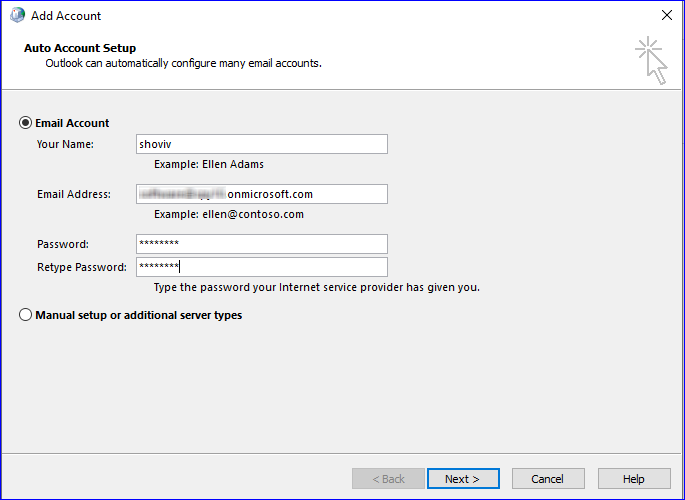The height and width of the screenshot is (500, 685).
Task: Click into the Your Name field
Action: point(262,144)
